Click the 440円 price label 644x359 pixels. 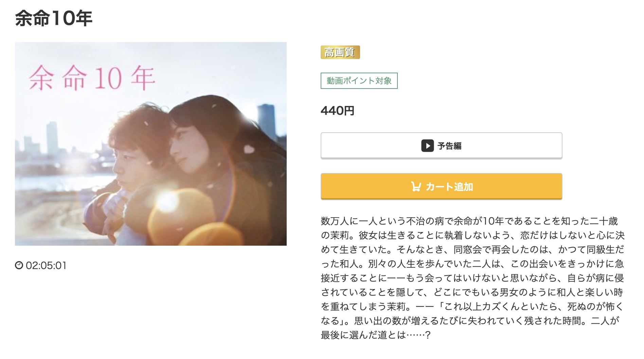[x=337, y=111]
